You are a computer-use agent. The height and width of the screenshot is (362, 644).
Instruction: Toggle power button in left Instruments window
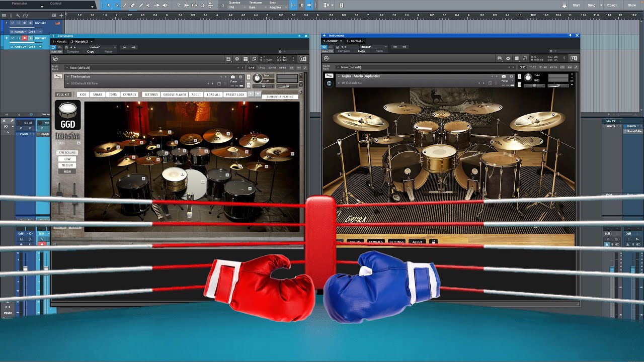(54, 47)
